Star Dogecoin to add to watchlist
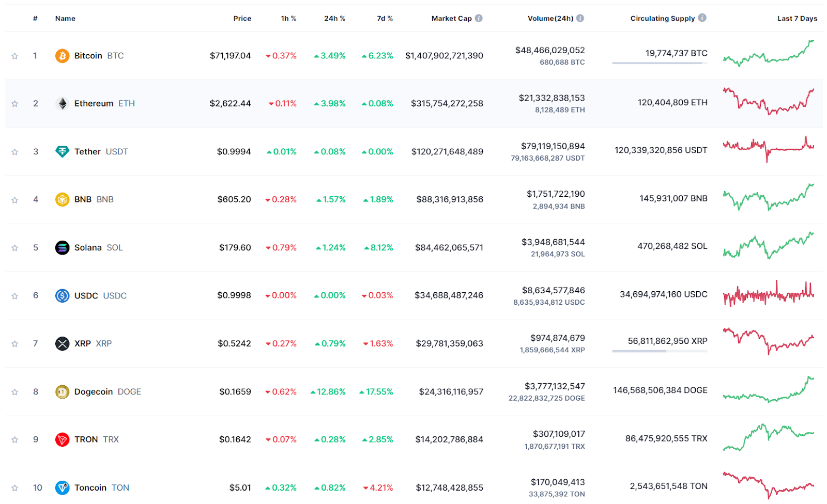 15,392
